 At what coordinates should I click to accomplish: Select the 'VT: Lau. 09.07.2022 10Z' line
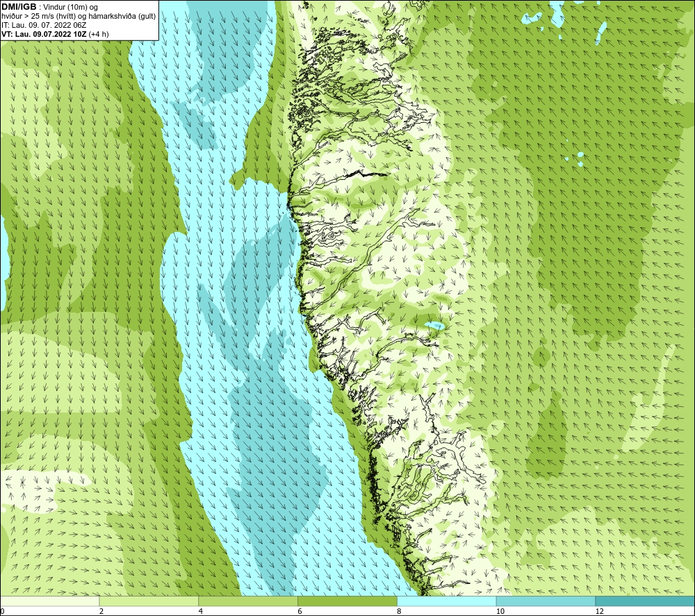click(x=44, y=34)
